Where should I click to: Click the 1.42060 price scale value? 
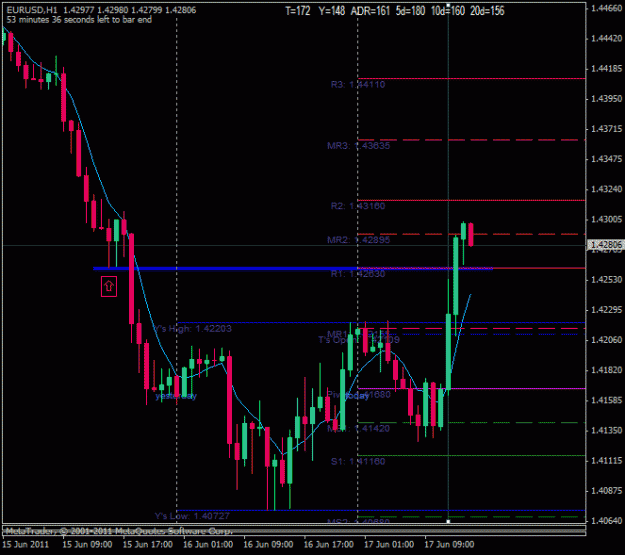[x=606, y=340]
